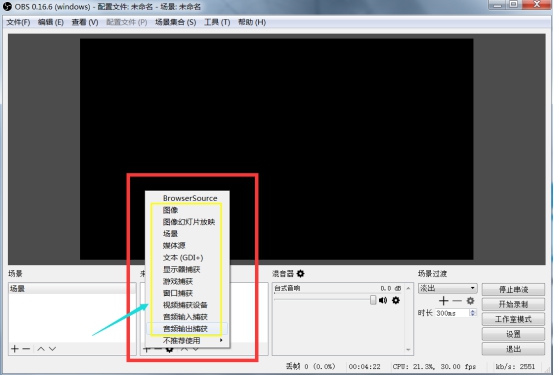Screen dimensions: 554x375
Task: Click the 0.0 dB level readout
Action: tap(391, 288)
